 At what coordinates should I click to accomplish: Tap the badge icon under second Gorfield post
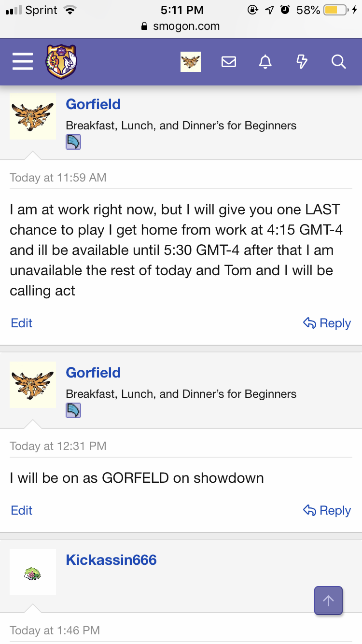click(73, 410)
